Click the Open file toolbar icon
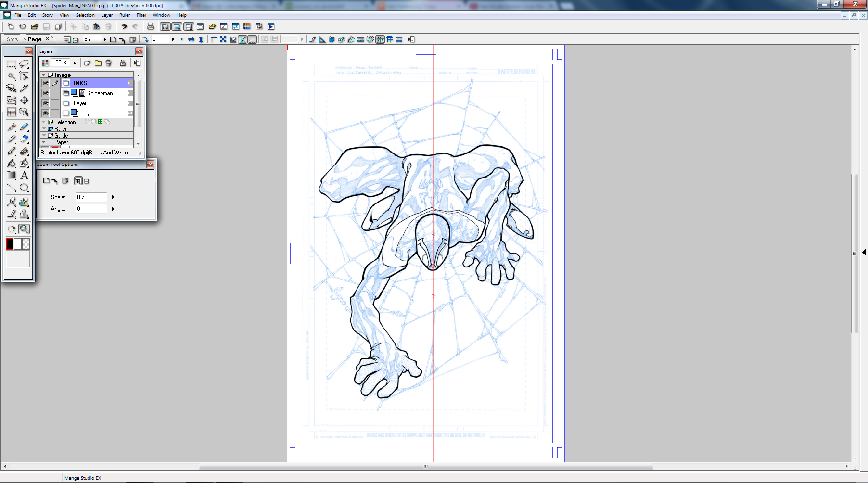This screenshot has width=868, height=483. (34, 26)
